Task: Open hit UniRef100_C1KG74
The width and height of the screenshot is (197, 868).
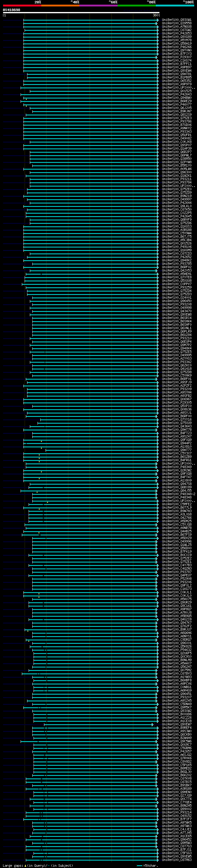Action: tap(177, 61)
